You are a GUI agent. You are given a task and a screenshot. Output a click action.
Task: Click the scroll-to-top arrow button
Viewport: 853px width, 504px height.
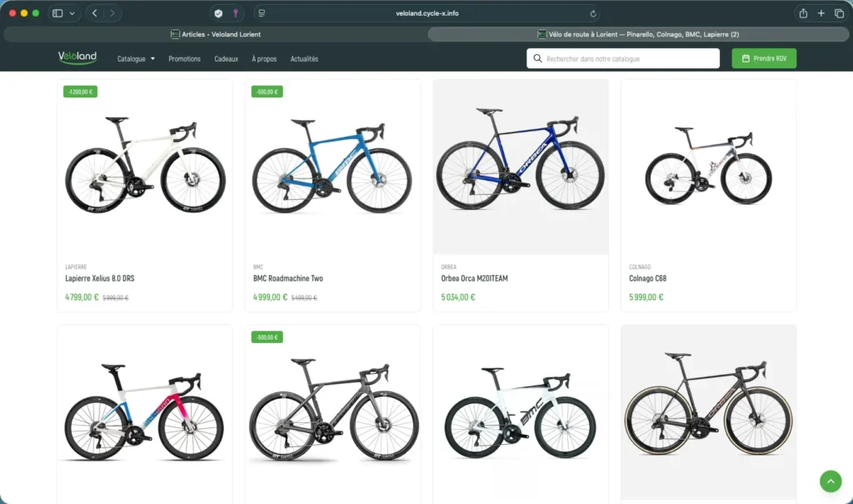tap(831, 482)
